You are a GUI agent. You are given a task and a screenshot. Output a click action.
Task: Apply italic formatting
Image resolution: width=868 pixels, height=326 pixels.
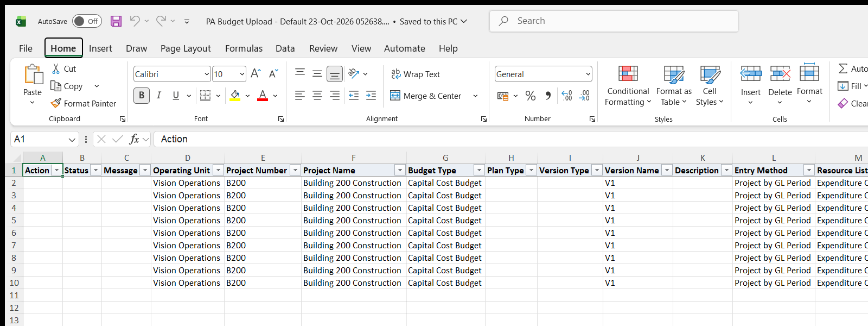(x=159, y=96)
